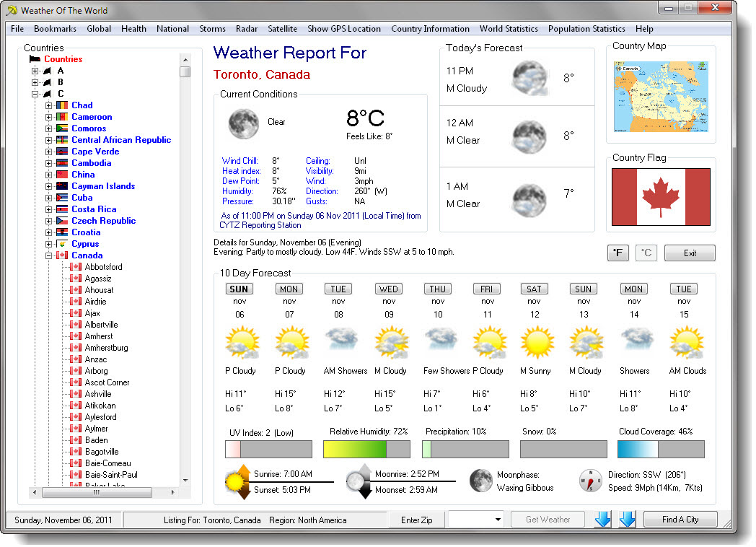Viewport: 756px width, 547px height.
Task: Click Saturday's sunny weather icon
Action: tap(535, 343)
